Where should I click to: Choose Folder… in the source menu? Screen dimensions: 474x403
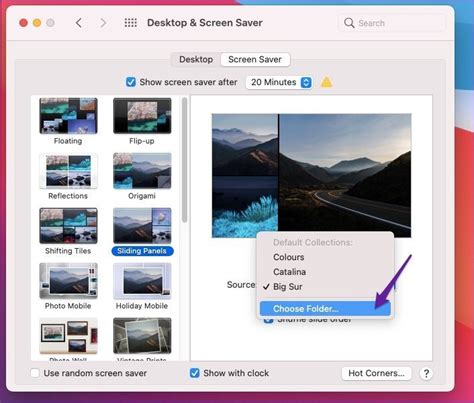[325, 309]
